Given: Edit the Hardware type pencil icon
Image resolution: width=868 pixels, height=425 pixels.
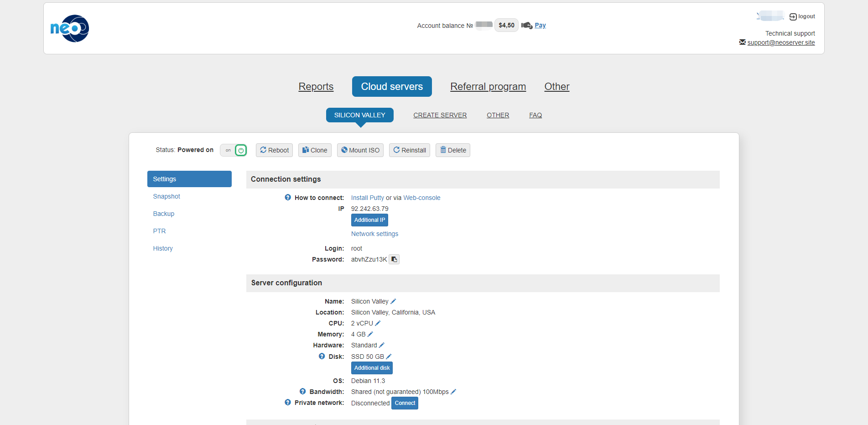Looking at the screenshot, I should 382,345.
